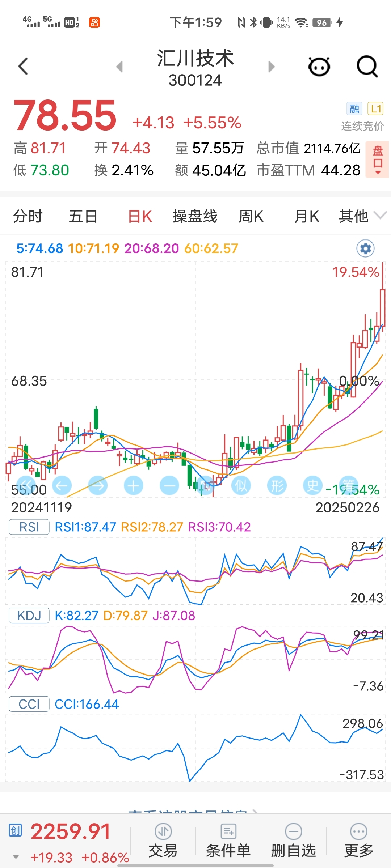Switch to the 周K weekly chart tab

251,217
